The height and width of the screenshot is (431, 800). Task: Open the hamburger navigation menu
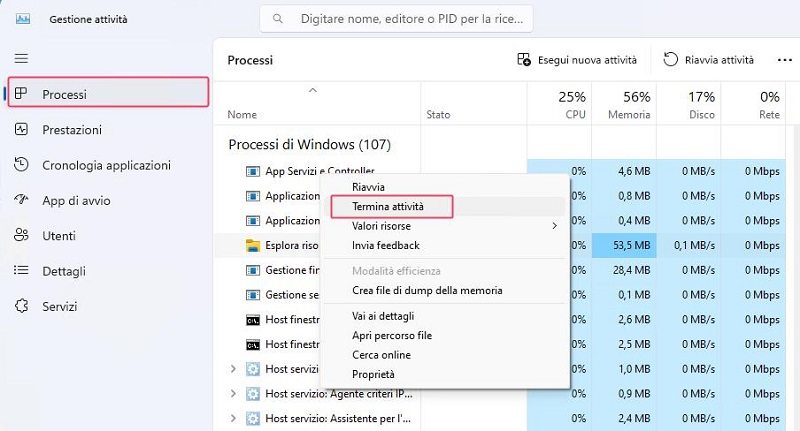click(21, 59)
